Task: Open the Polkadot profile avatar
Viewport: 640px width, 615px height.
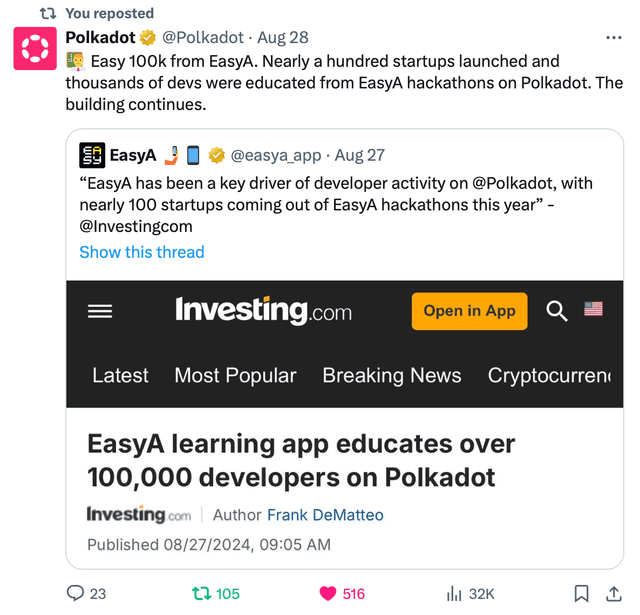Action: click(35, 48)
